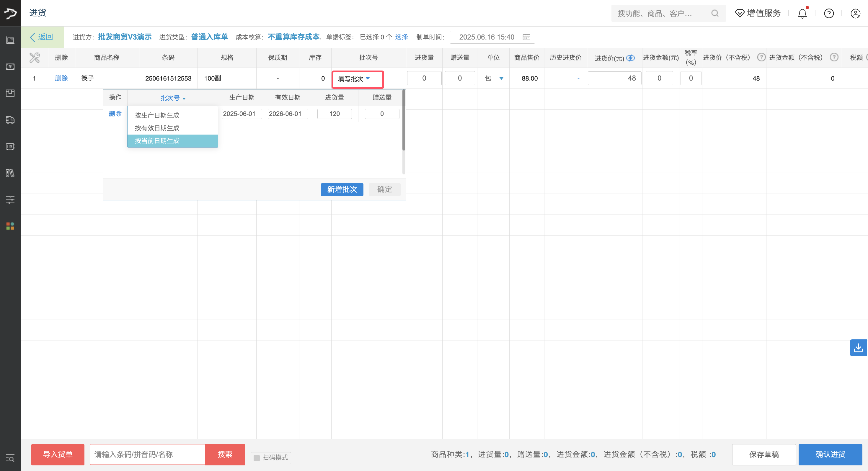The image size is (868, 471).
Task: Click the 进货金额(元) input in 筷子 row
Action: point(659,78)
